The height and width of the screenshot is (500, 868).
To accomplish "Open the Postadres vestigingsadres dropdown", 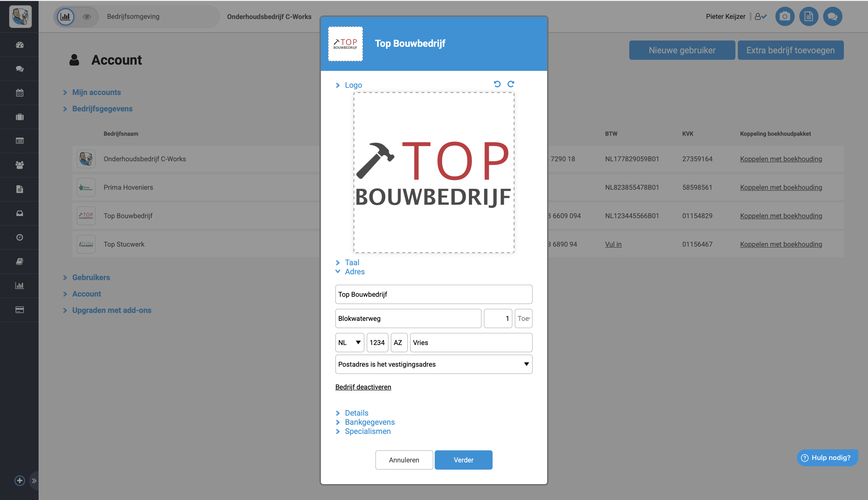I will click(x=433, y=364).
